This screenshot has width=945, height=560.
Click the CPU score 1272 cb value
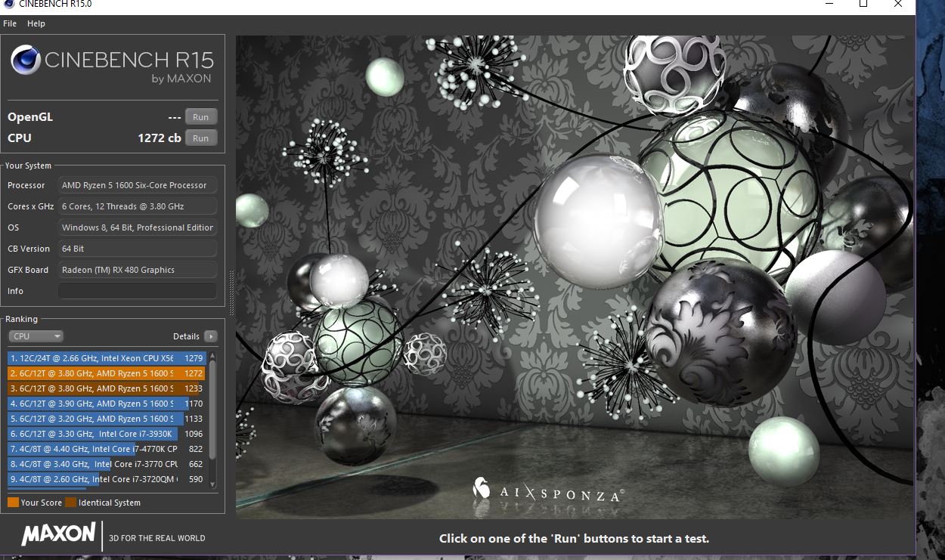pyautogui.click(x=160, y=138)
